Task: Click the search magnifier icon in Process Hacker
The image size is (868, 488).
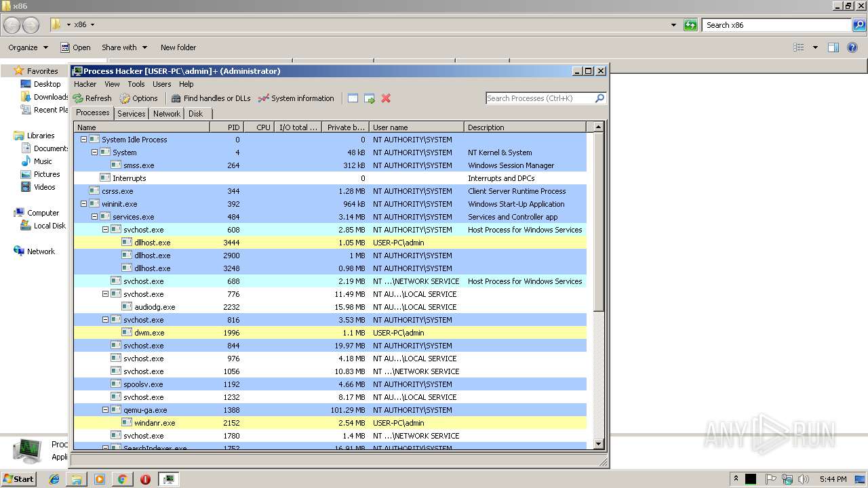Action: [x=599, y=98]
